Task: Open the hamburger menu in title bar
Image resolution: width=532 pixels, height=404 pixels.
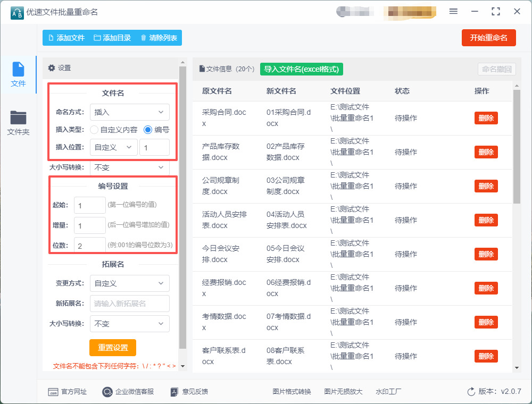Action: click(453, 12)
